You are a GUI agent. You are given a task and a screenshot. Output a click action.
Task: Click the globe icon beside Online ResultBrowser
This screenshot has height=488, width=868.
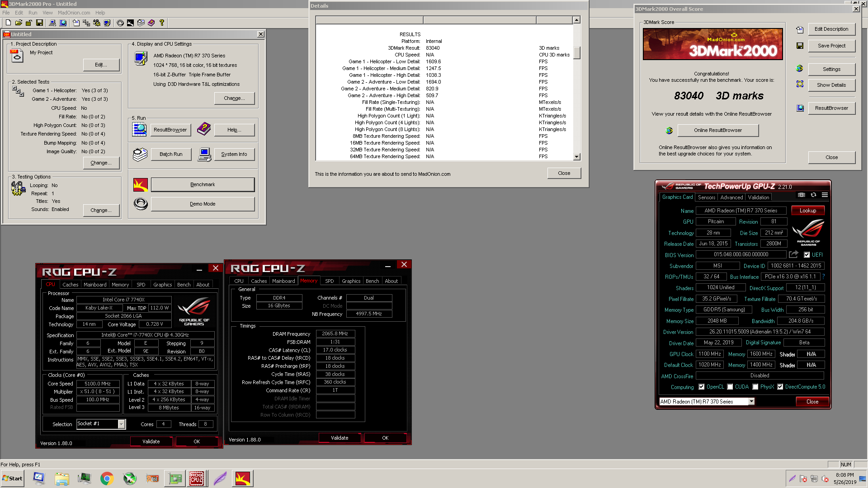(x=669, y=131)
